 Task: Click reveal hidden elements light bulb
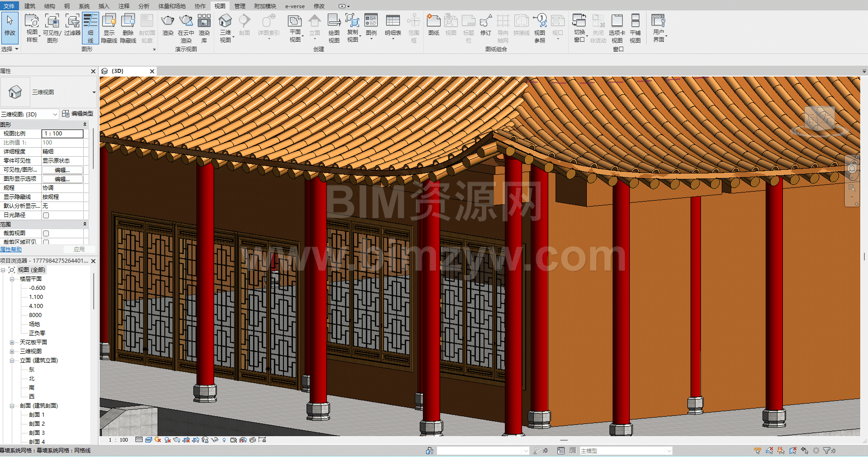point(224,440)
